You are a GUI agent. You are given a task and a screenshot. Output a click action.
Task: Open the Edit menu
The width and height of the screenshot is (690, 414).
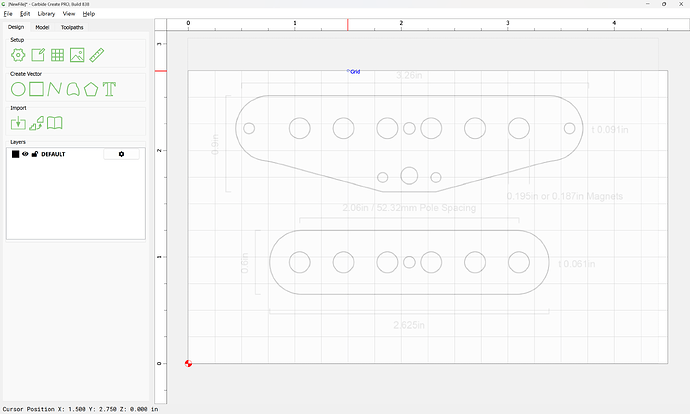(x=25, y=14)
